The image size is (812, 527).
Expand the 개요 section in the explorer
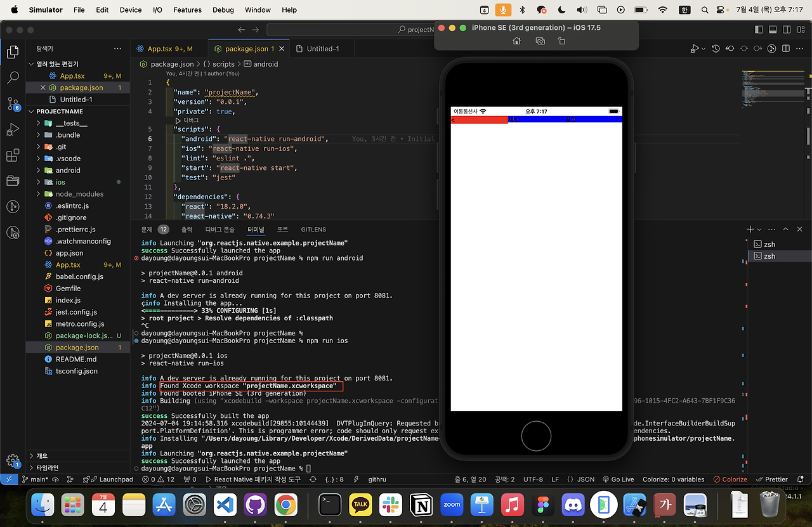pos(77,456)
